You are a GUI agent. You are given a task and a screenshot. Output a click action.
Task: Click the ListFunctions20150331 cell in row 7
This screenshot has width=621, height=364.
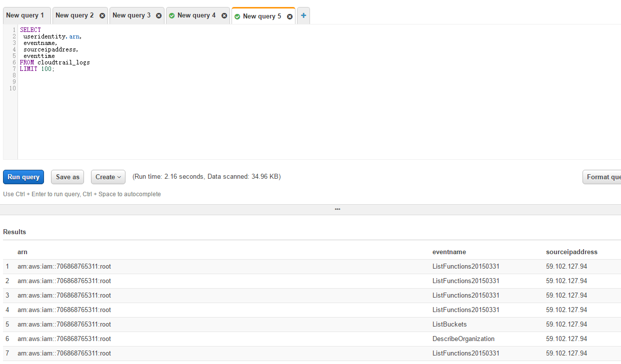[466, 354]
